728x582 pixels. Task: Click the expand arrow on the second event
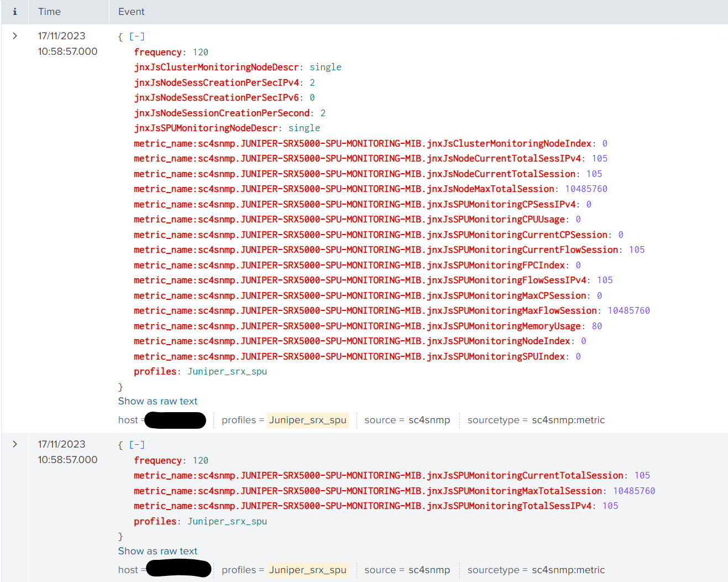pyautogui.click(x=14, y=443)
